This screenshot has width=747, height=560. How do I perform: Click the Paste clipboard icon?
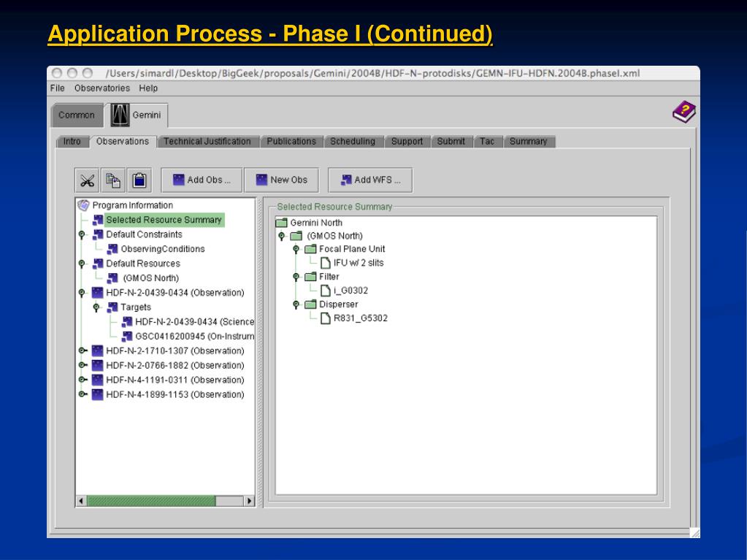coord(139,180)
